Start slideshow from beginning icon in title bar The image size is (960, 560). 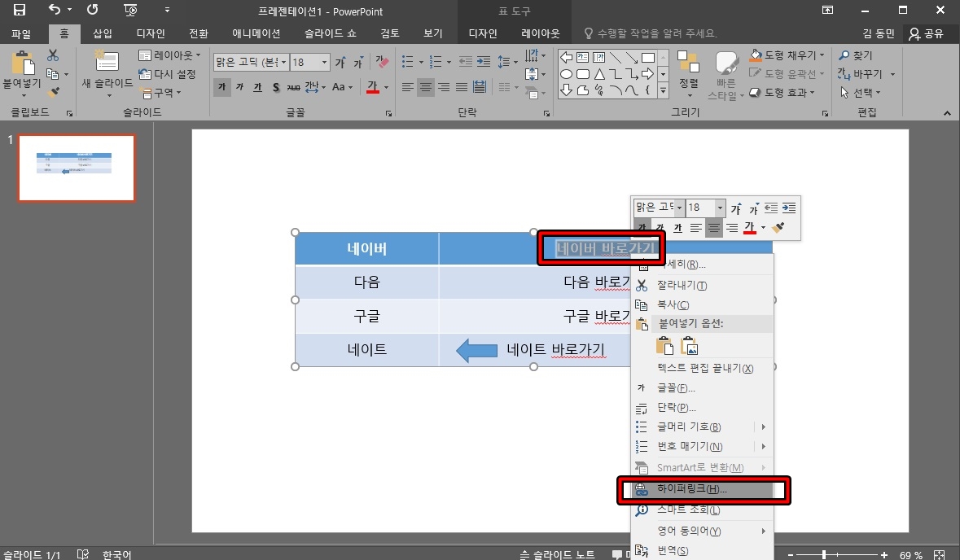pos(130,10)
